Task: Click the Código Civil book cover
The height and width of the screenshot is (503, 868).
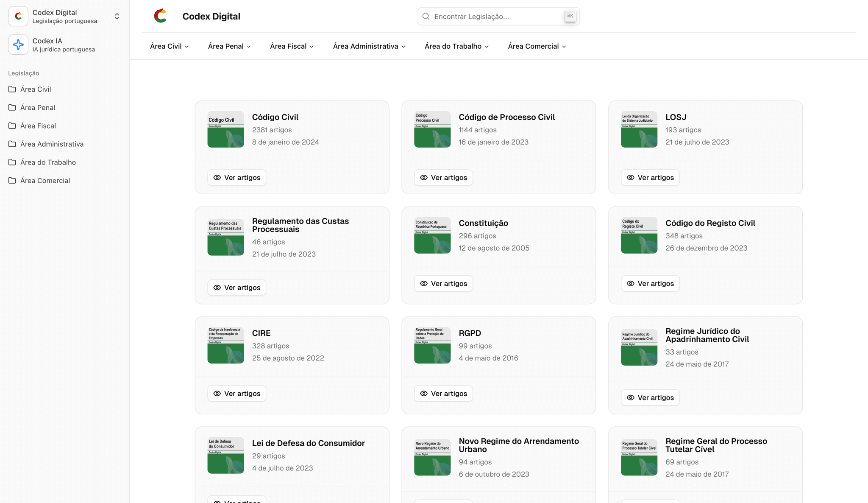Action: [x=225, y=129]
